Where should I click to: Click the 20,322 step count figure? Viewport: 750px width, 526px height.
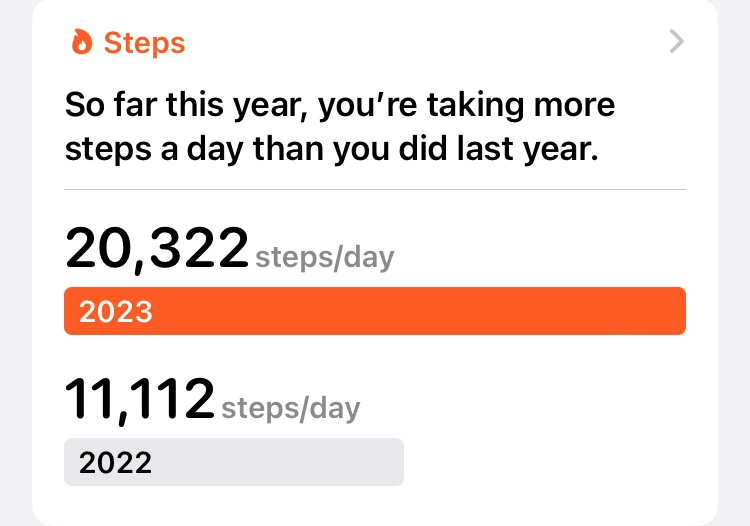[156, 249]
